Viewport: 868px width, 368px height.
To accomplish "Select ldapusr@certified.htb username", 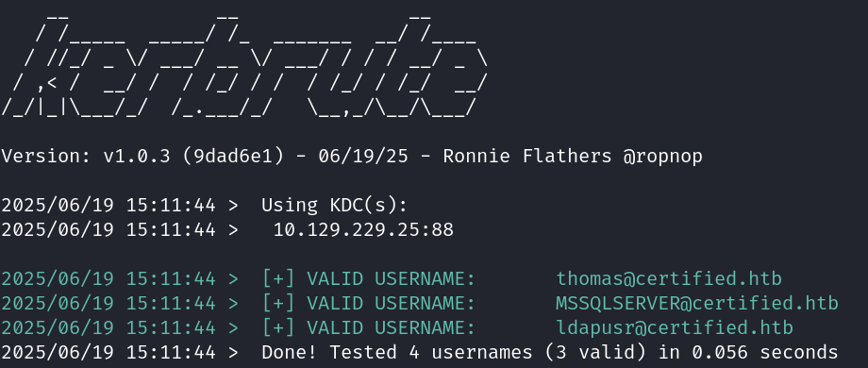I will [675, 327].
